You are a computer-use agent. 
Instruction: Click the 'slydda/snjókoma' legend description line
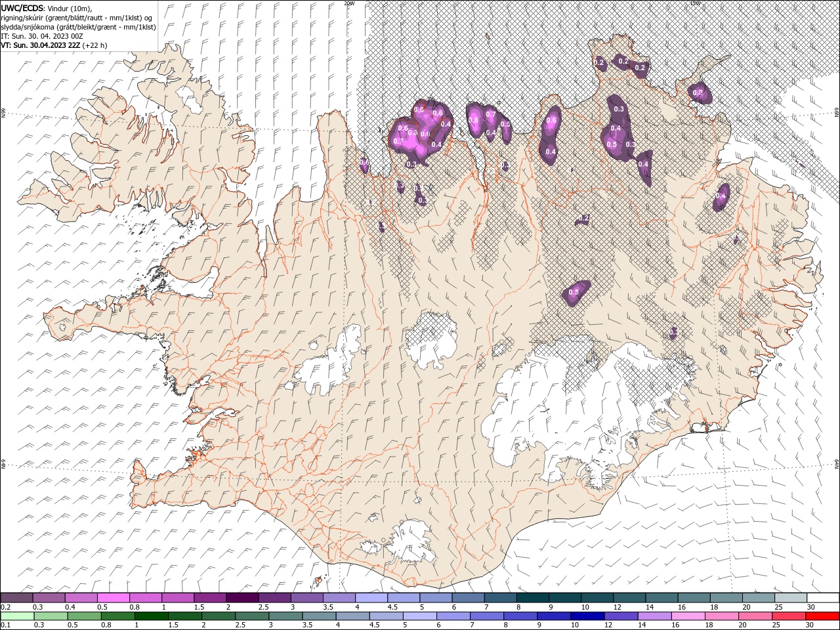tap(79, 26)
